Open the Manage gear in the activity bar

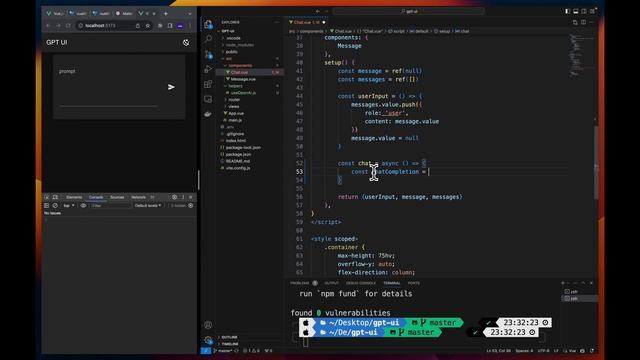click(x=208, y=340)
